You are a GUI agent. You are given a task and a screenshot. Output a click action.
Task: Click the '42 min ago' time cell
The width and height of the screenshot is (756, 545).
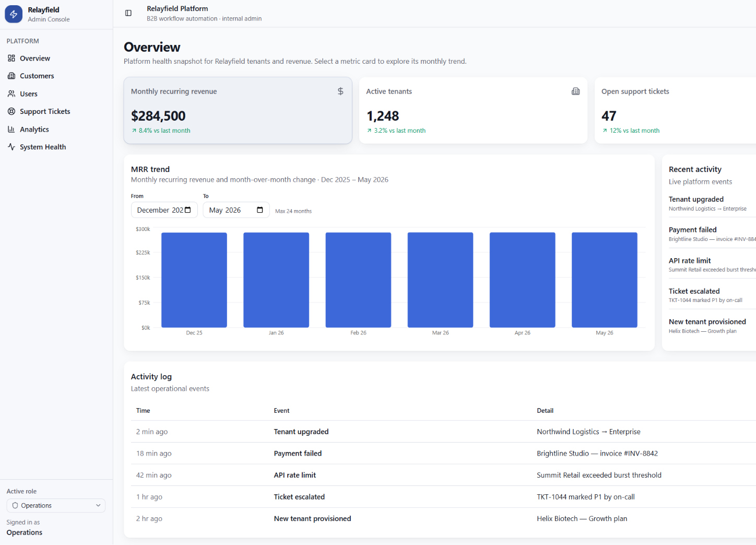(153, 475)
